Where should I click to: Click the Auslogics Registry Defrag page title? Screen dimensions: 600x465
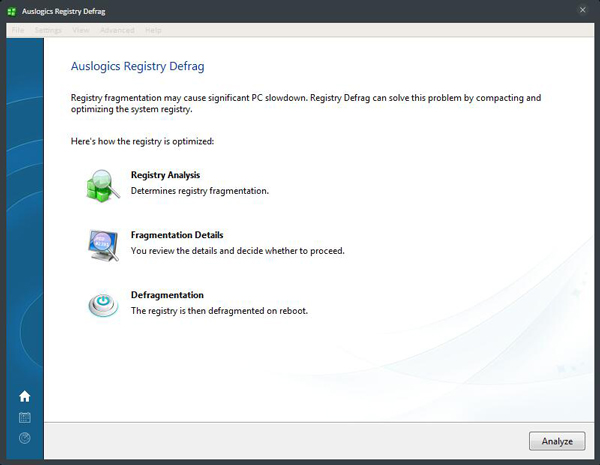point(137,66)
